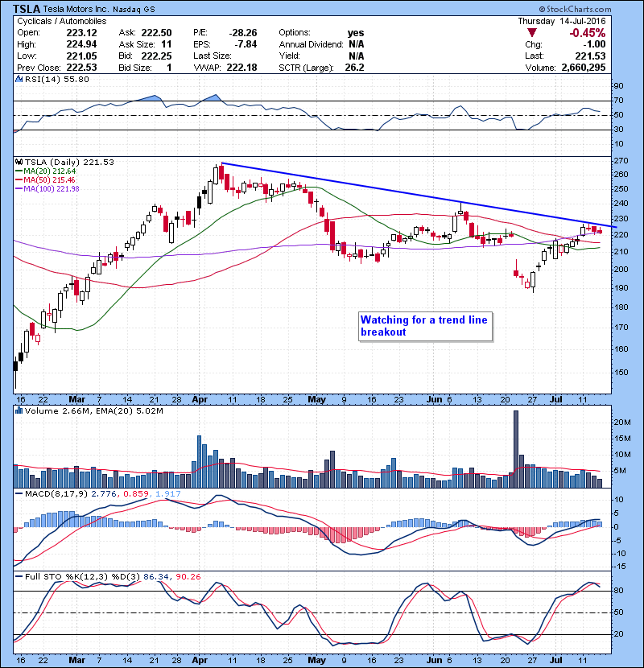Viewport: 644px width, 668px height.
Task: Click the date Thursday 14-Jul-2016
Action: (561, 21)
